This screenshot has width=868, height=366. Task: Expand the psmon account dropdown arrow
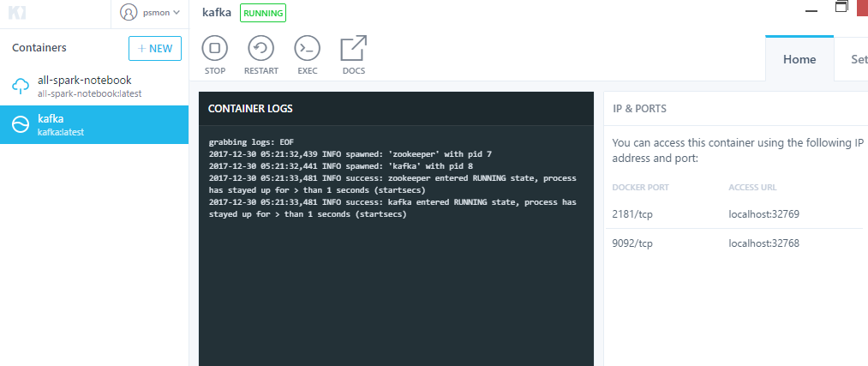(x=177, y=13)
